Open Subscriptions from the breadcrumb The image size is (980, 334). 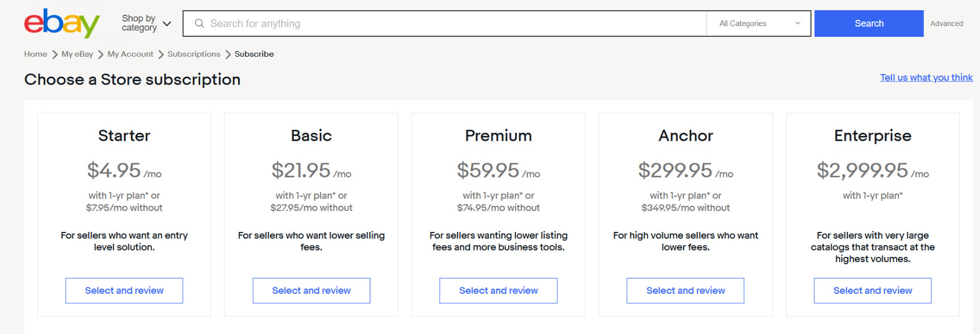point(193,54)
